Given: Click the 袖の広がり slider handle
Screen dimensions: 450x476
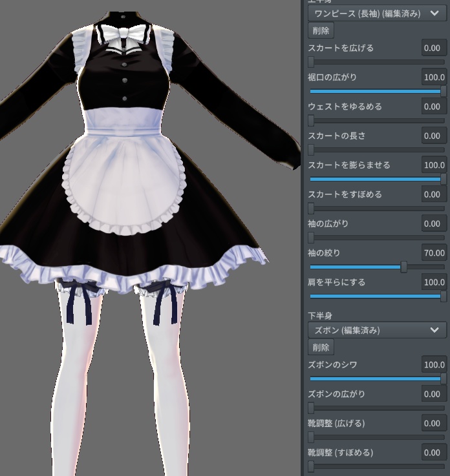Looking at the screenshot, I should pos(311,238).
